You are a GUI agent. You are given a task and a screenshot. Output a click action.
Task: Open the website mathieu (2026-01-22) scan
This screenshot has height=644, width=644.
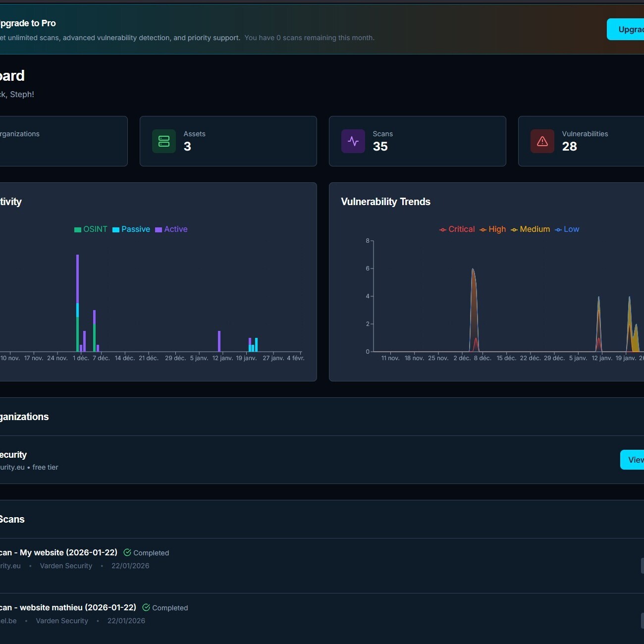pos(69,607)
